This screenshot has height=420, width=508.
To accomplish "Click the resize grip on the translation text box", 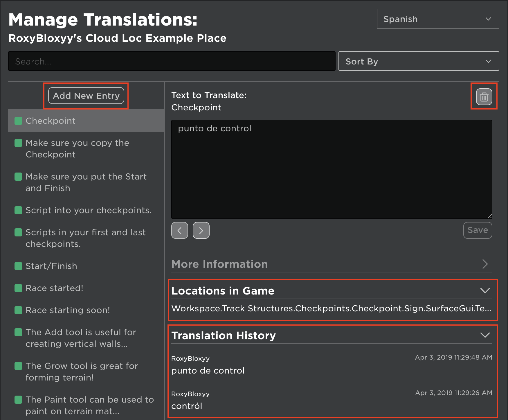I will click(x=490, y=216).
